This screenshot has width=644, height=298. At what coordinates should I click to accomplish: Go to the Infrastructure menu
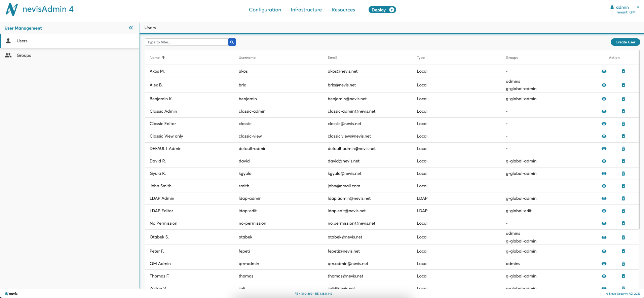pyautogui.click(x=306, y=10)
